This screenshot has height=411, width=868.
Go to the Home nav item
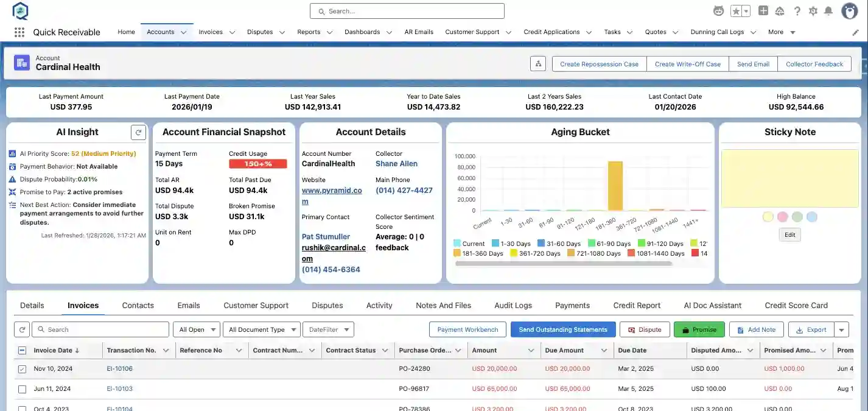click(126, 32)
